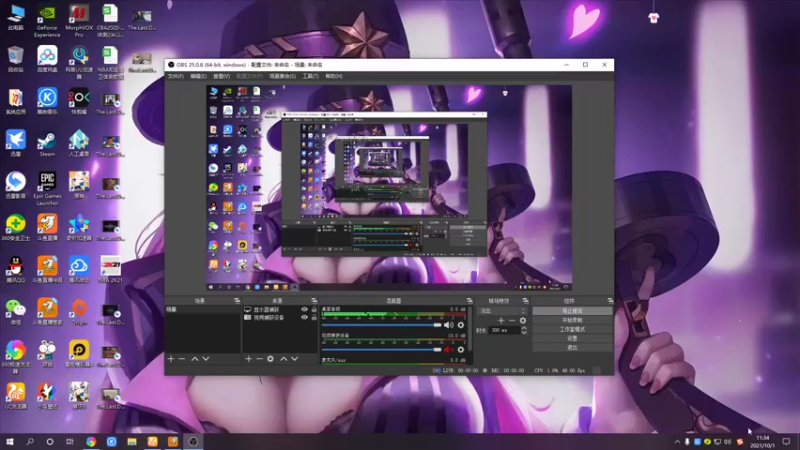
Task: Remove the scene transition with the minus icon
Action: [512, 320]
